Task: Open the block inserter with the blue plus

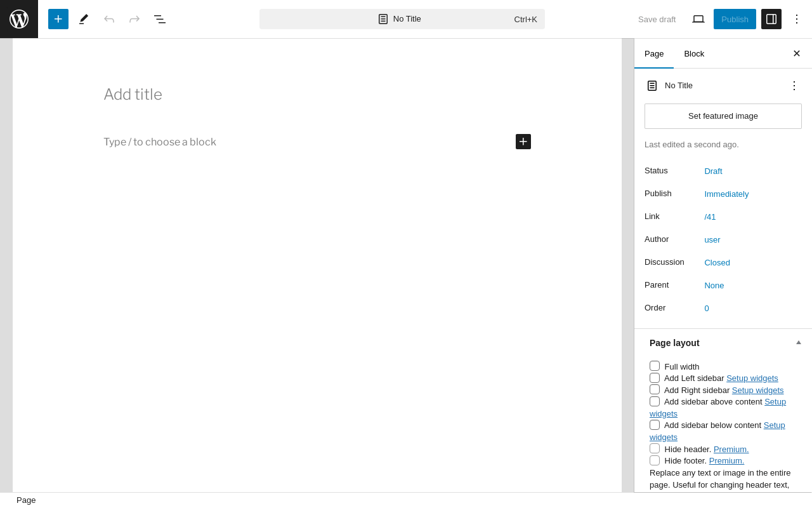Action: [x=58, y=19]
